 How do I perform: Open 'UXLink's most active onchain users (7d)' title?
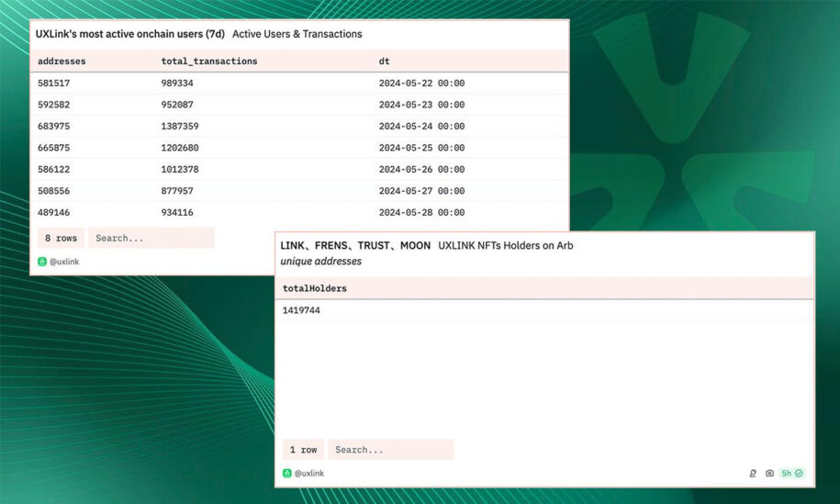(x=130, y=34)
